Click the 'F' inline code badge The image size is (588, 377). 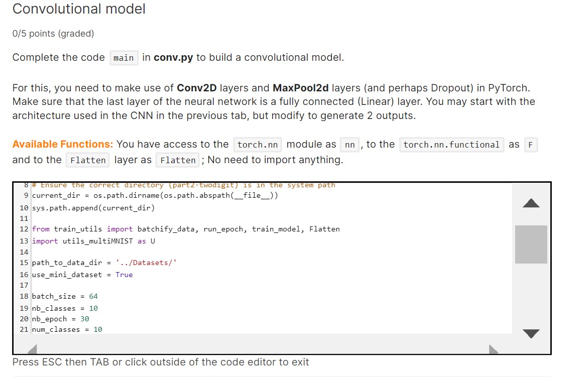(530, 145)
